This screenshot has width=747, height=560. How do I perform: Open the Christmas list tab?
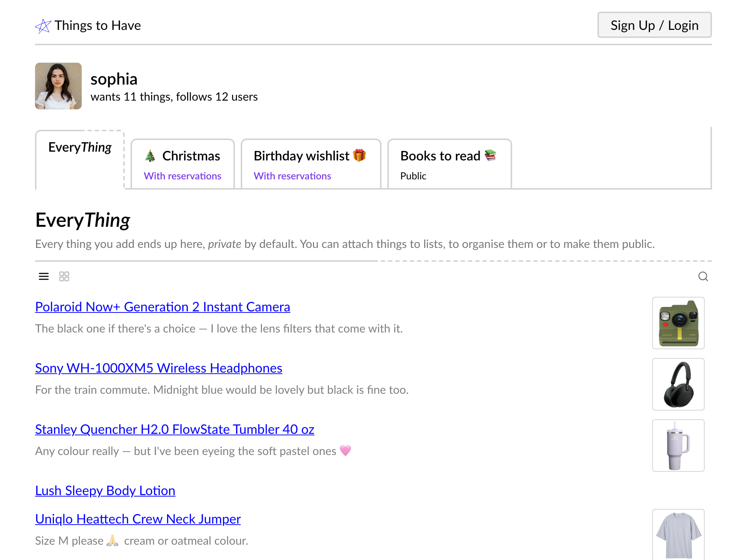tap(182, 164)
